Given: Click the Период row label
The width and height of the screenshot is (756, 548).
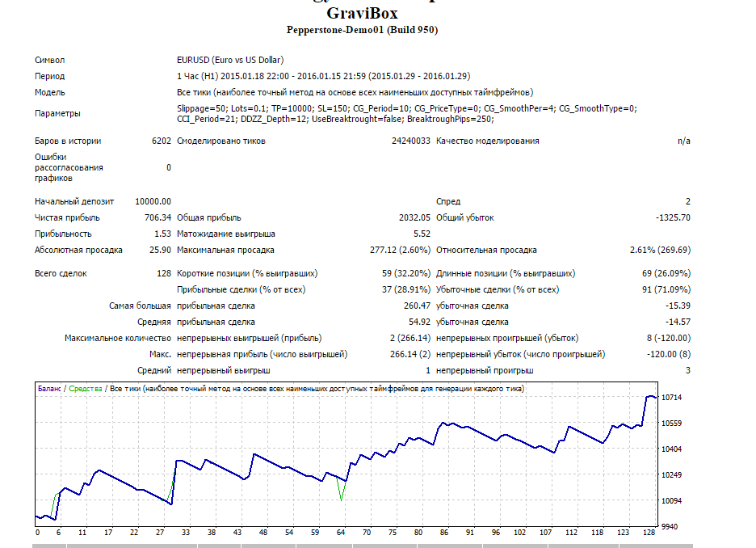Looking at the screenshot, I should coord(49,76).
